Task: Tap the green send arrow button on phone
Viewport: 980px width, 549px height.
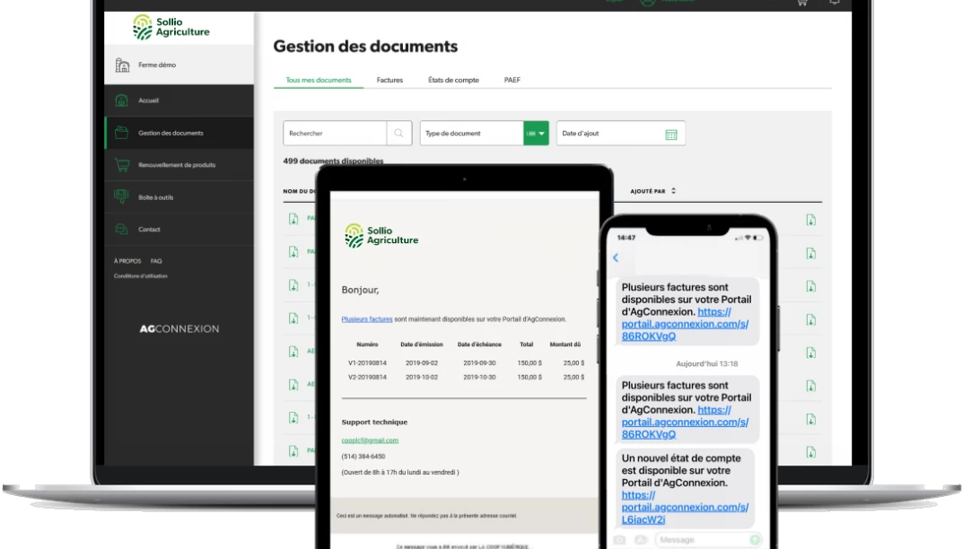Action: click(755, 540)
